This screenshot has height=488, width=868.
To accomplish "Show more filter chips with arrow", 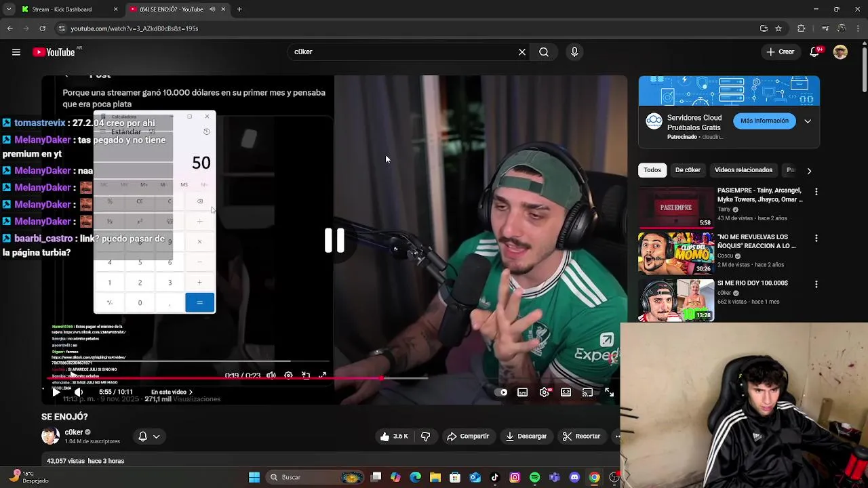I will pos(808,171).
